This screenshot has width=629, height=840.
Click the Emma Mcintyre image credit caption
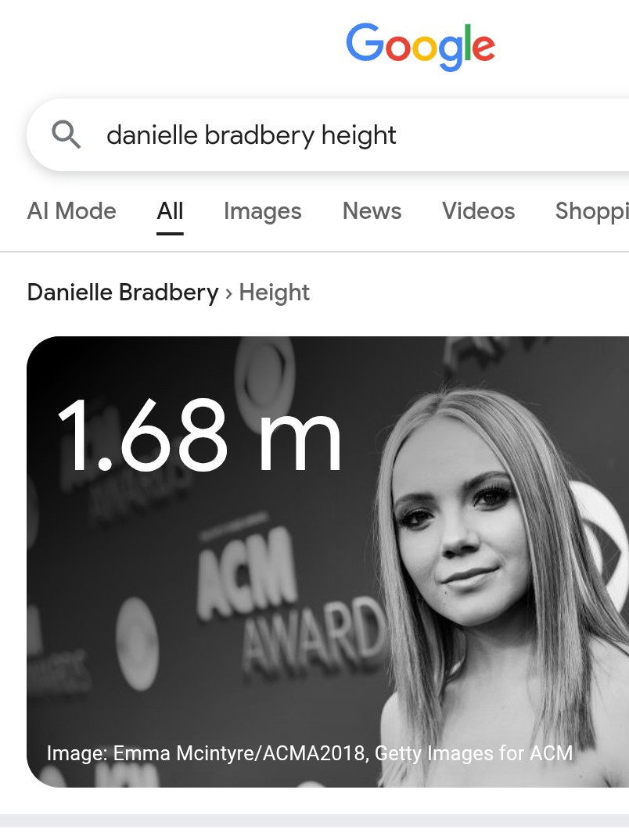coord(310,753)
